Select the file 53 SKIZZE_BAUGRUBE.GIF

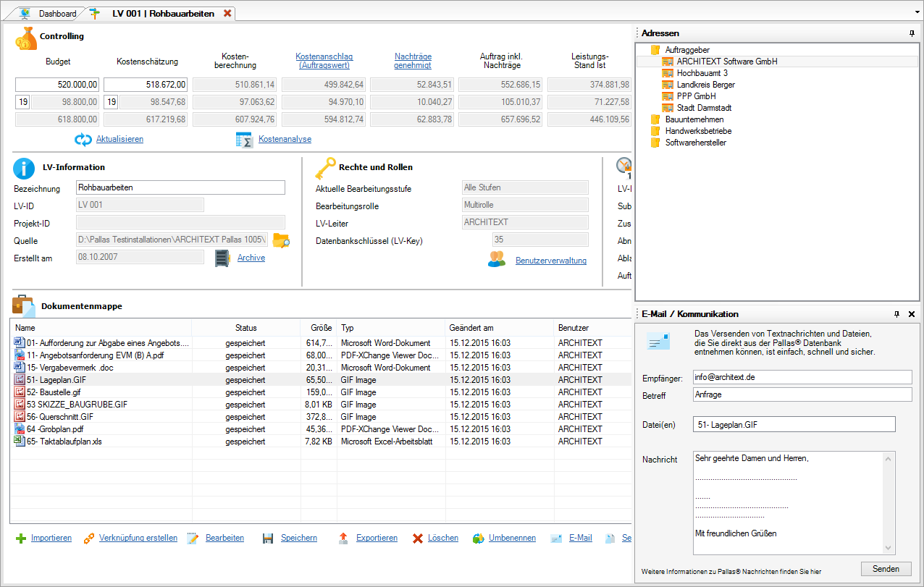[77, 405]
